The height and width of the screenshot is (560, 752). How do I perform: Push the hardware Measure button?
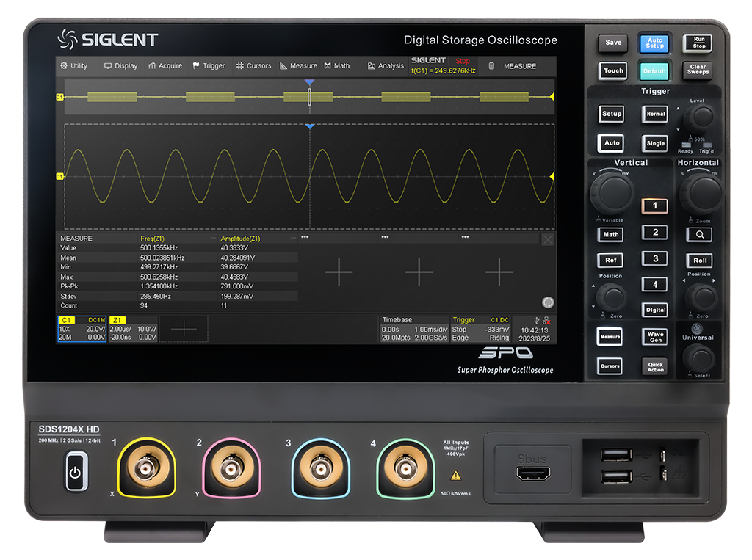point(610,337)
